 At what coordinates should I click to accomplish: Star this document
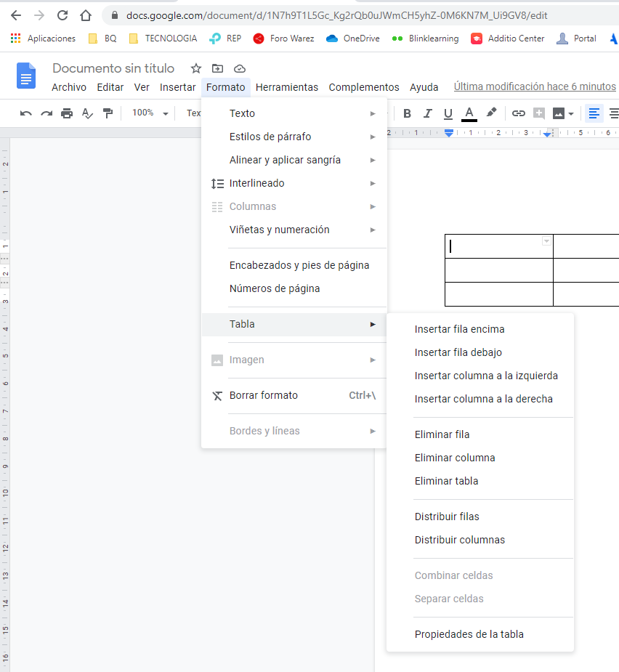(x=196, y=68)
